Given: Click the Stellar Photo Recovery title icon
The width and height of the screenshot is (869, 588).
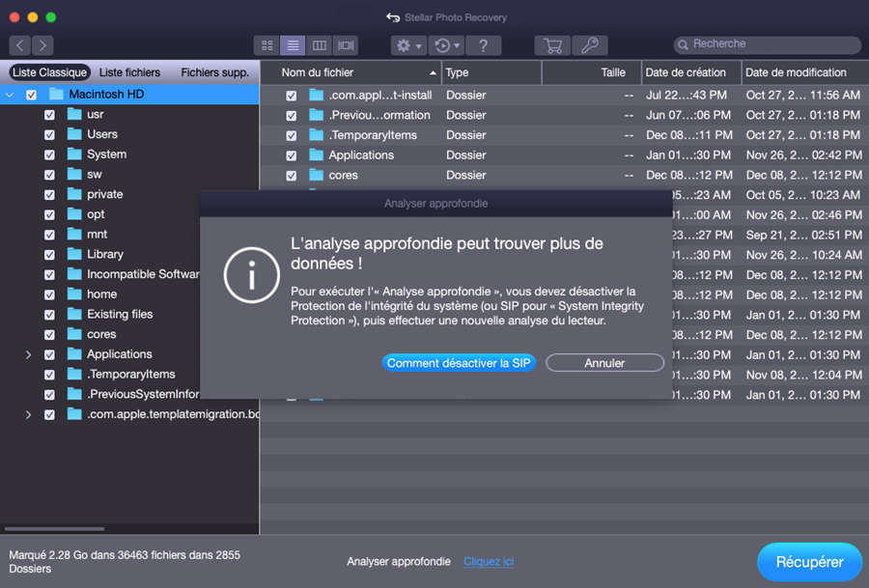Looking at the screenshot, I should (x=393, y=17).
